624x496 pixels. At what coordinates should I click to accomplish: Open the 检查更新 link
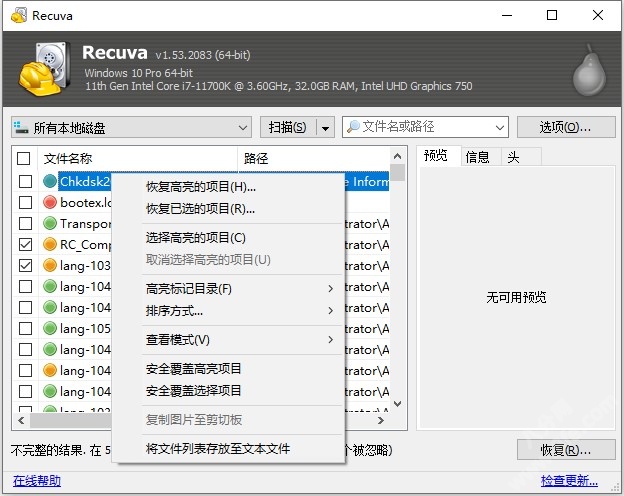click(x=569, y=480)
